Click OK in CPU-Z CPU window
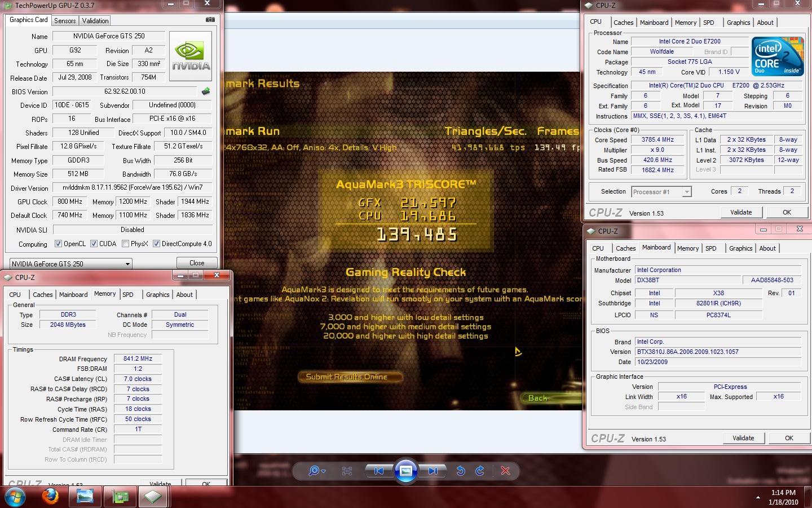 787,212
